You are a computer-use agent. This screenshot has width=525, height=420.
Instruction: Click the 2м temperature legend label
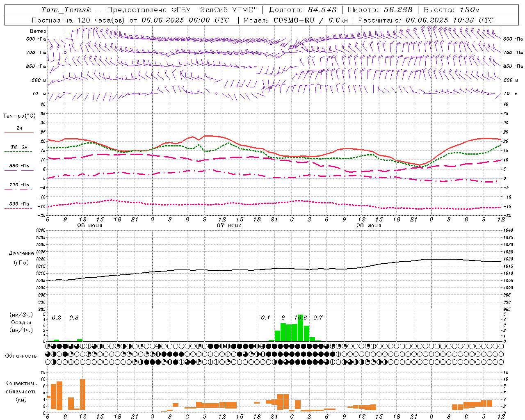pos(19,128)
